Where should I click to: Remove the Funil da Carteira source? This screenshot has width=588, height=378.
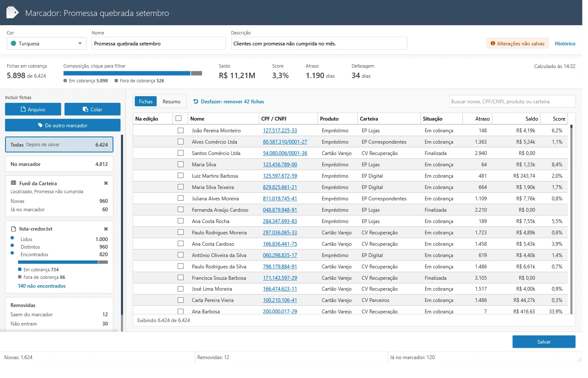pos(106,183)
